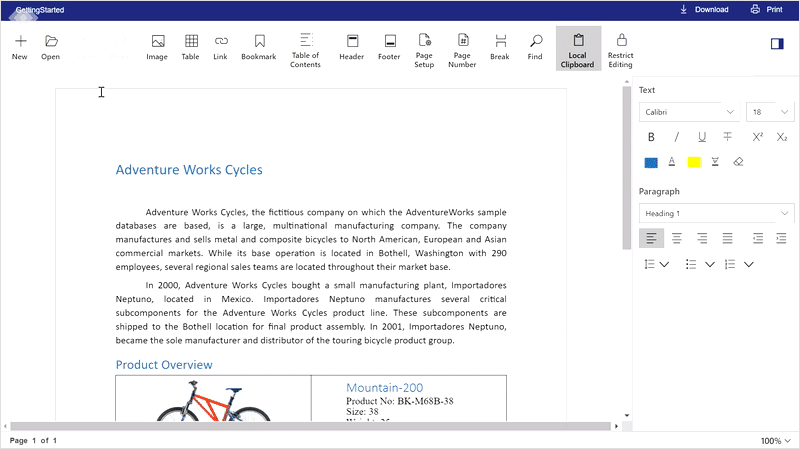Viewport: 800px width, 449px height.
Task: Open text highlight color options icon
Action: pyautogui.click(x=715, y=162)
